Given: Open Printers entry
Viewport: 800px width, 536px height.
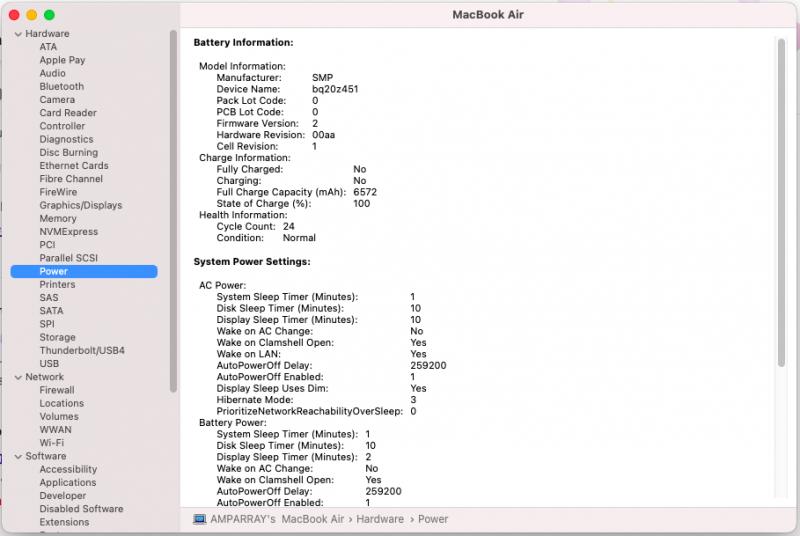Looking at the screenshot, I should tap(57, 285).
